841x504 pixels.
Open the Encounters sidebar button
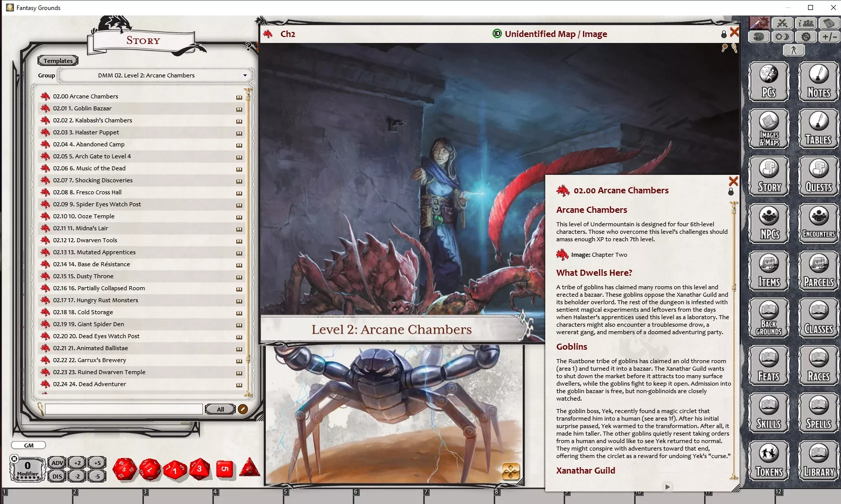[x=819, y=224]
